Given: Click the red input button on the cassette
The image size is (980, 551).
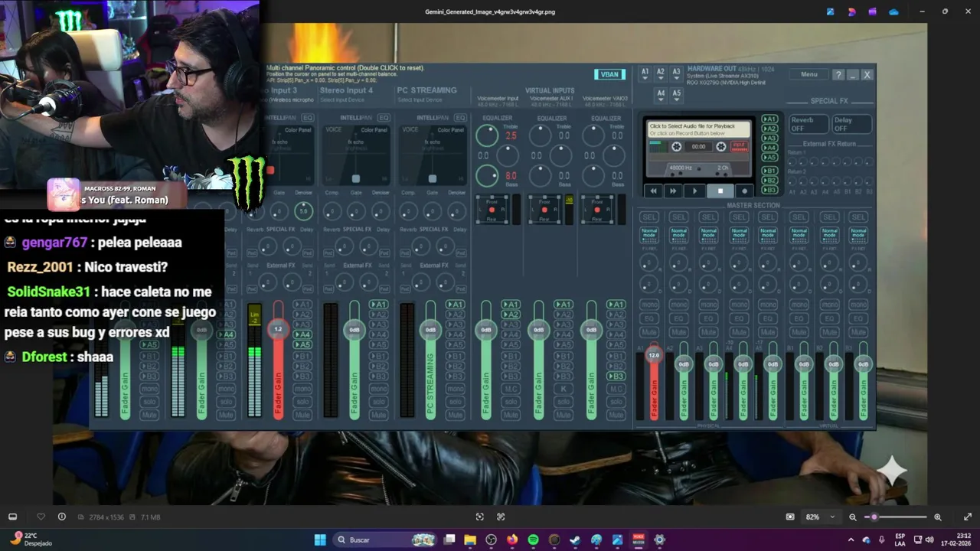Looking at the screenshot, I should (739, 146).
